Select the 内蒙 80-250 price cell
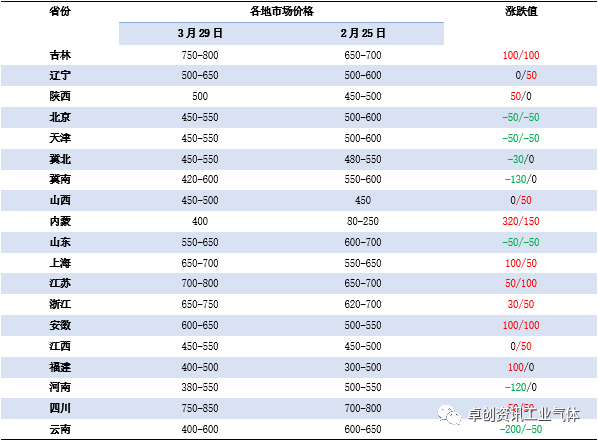Viewport: 598px width, 441px height. 363,221
